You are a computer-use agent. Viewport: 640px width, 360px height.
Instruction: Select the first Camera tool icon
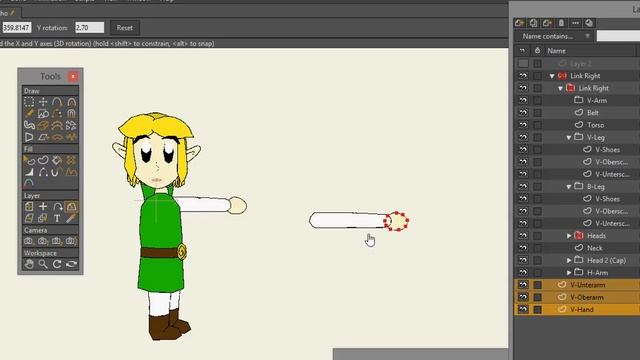[x=29, y=241]
